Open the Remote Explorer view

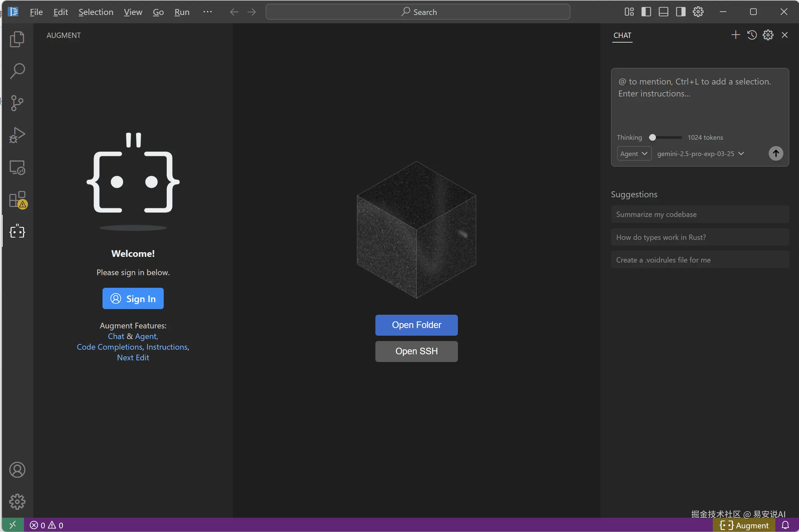[x=17, y=167]
